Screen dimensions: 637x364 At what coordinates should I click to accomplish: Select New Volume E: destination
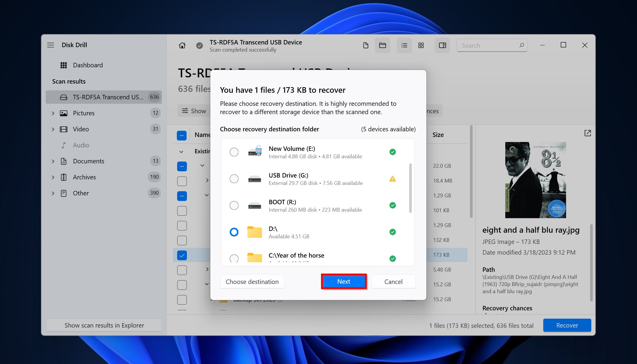[x=233, y=152]
